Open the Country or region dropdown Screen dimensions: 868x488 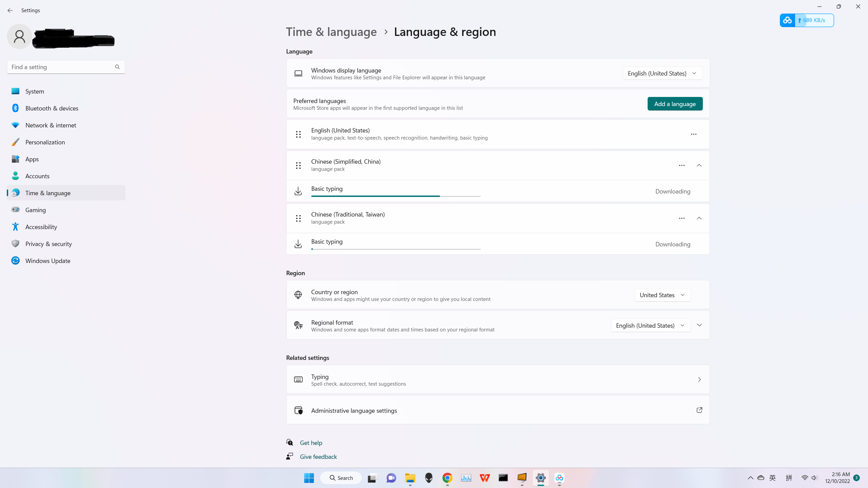662,295
